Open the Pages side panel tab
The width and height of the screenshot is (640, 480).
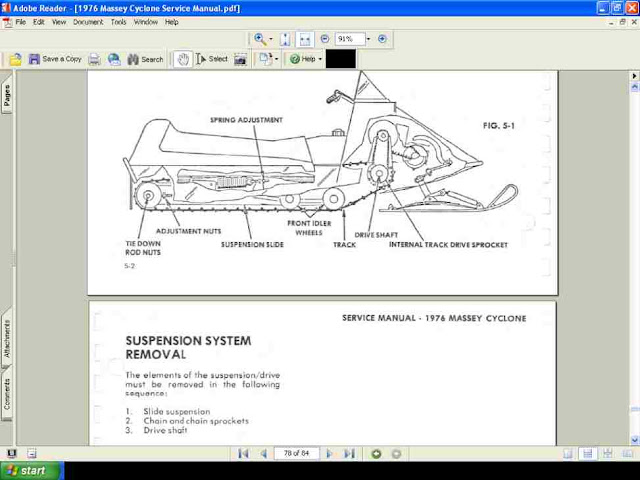(7, 96)
